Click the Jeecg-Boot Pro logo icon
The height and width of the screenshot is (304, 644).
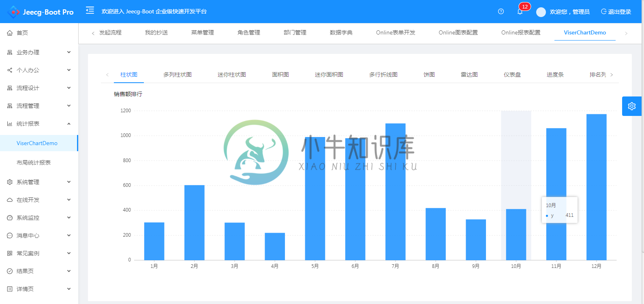(x=13, y=12)
